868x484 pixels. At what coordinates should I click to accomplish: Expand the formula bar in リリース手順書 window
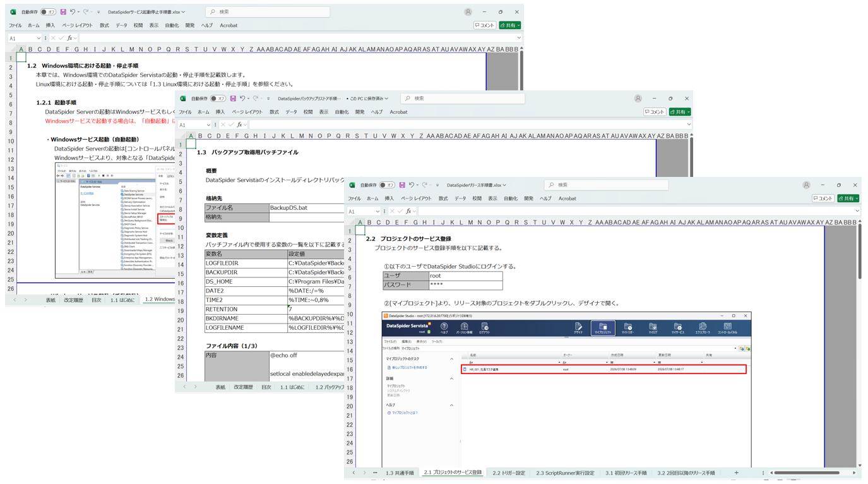pyautogui.click(x=857, y=211)
